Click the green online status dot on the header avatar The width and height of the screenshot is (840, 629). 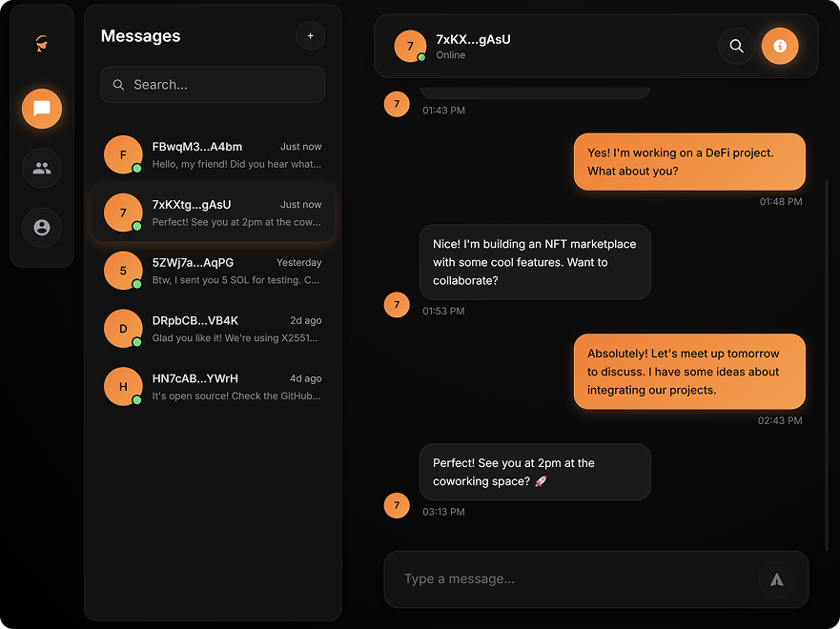(420, 57)
